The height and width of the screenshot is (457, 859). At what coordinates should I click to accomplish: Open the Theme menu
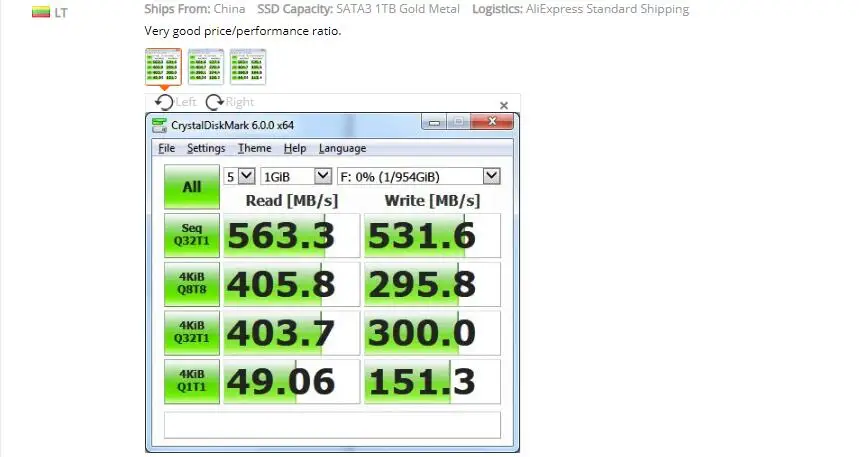tap(255, 148)
